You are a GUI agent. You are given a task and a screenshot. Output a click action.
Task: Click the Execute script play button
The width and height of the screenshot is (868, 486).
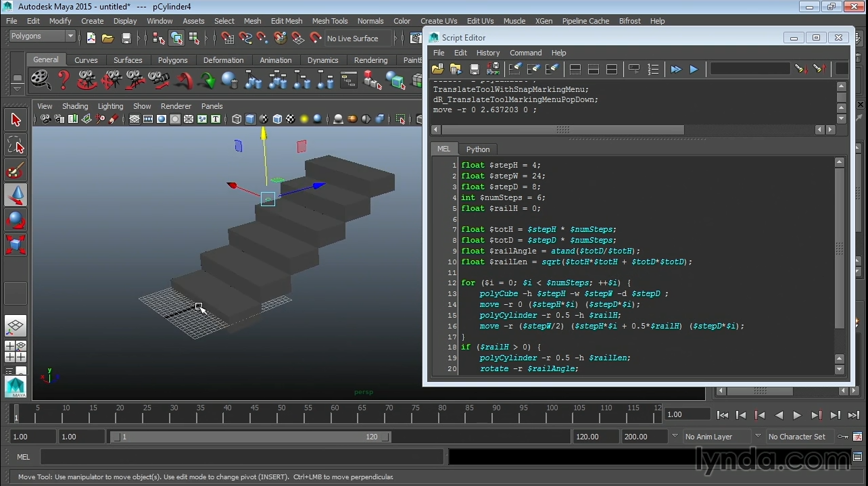click(x=694, y=69)
